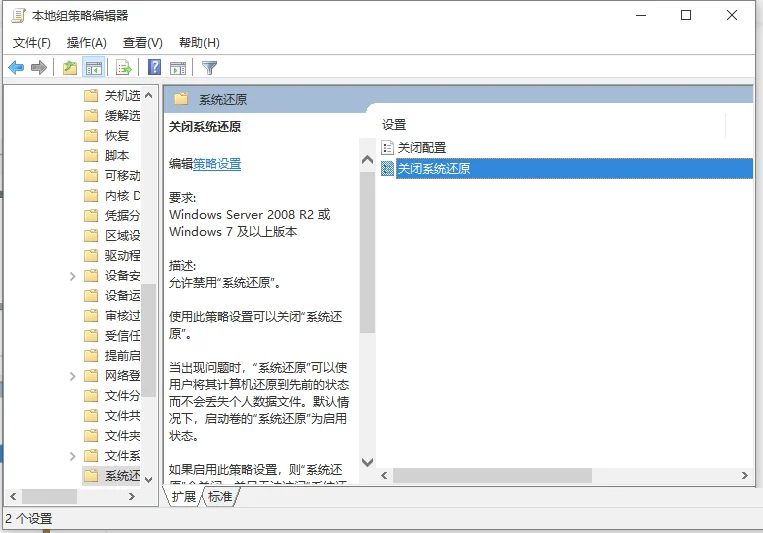
Task: Click the 策略设置 link
Action: pyautogui.click(x=217, y=164)
